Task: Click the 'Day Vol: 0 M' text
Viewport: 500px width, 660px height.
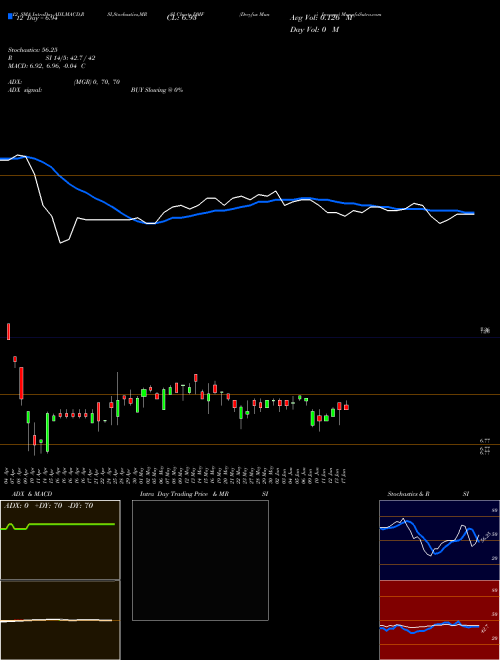Action: coord(314,30)
